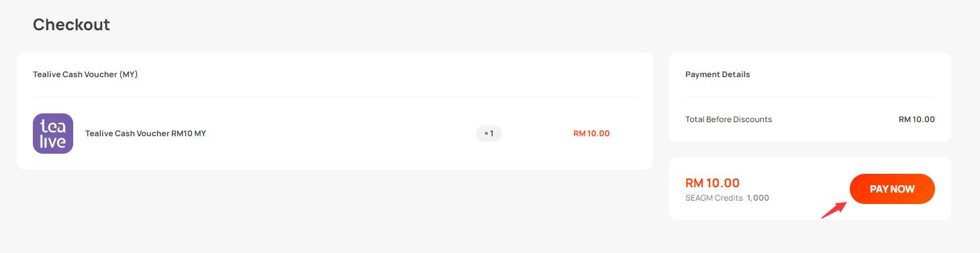Click the red arrow annotation near PAY NOW
The height and width of the screenshot is (253, 980).
click(x=833, y=209)
